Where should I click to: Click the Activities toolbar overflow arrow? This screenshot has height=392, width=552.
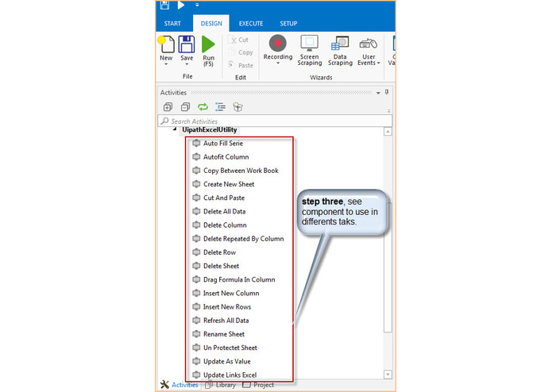(x=389, y=111)
